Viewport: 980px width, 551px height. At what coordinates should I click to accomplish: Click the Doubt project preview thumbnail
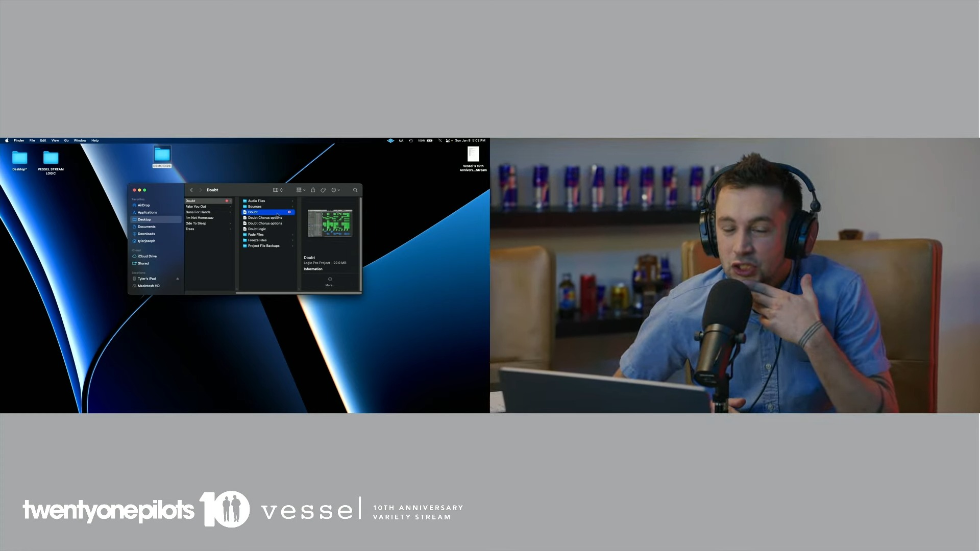click(330, 223)
